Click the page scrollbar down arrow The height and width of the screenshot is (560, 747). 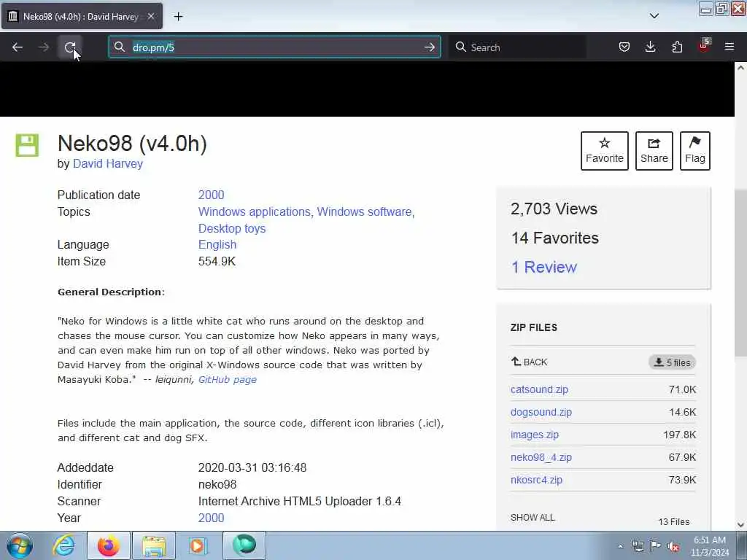click(x=740, y=525)
